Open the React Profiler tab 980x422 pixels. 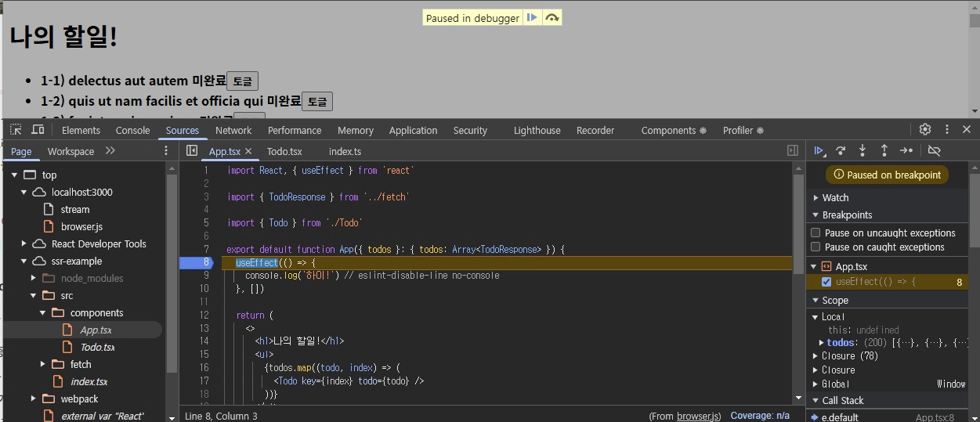click(x=743, y=130)
